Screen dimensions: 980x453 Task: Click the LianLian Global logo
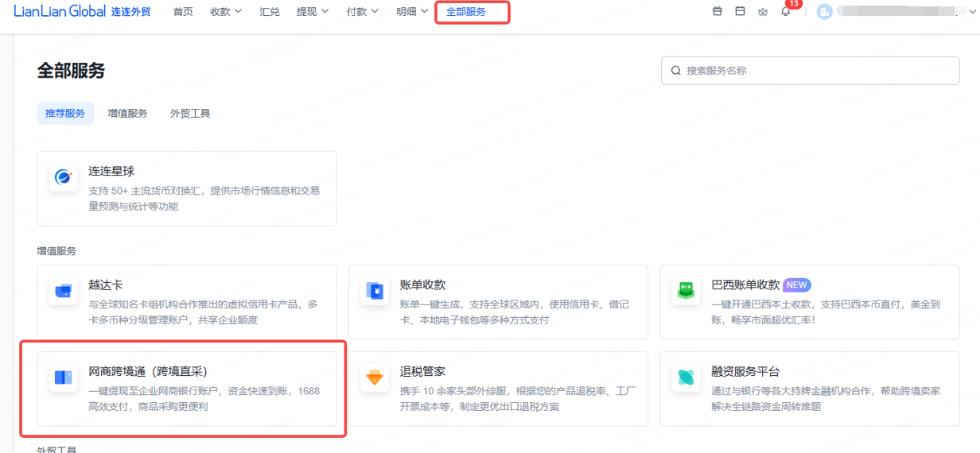point(60,11)
